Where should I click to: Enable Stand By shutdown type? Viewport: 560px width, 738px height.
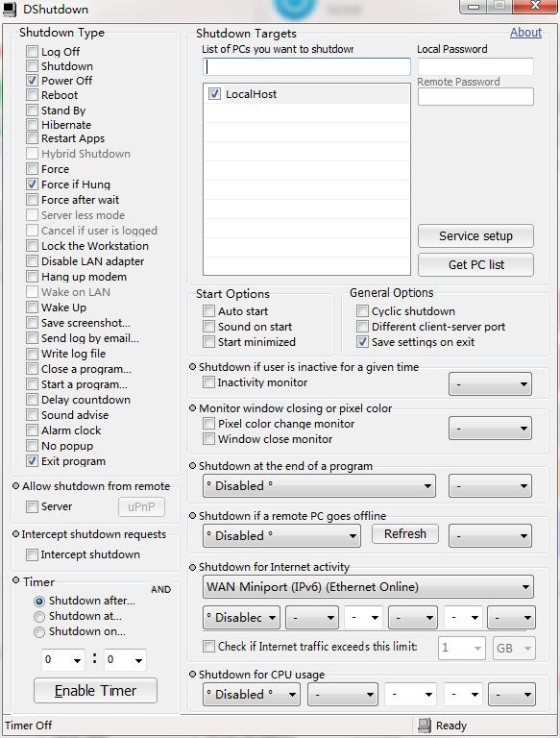coord(32,111)
